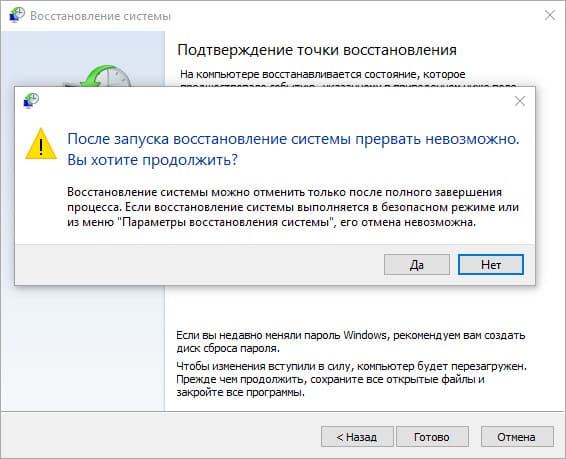
Task: Click the dialog paragraph about отмена невозможна
Action: point(293,207)
